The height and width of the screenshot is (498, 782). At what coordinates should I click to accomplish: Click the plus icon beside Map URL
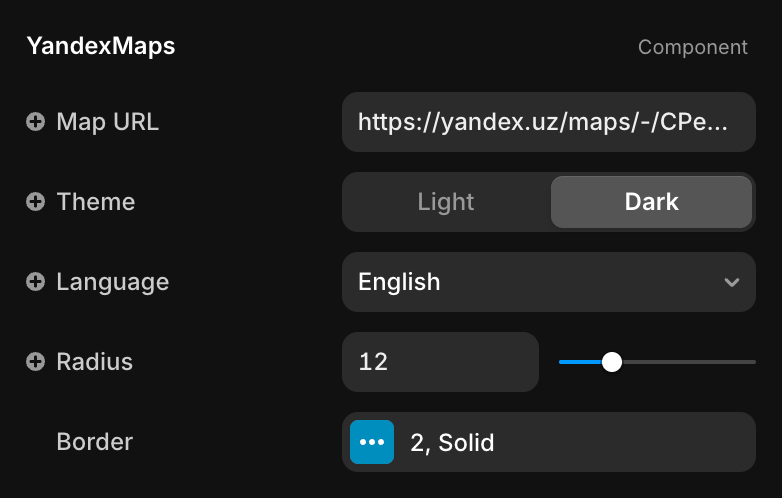[x=36, y=122]
